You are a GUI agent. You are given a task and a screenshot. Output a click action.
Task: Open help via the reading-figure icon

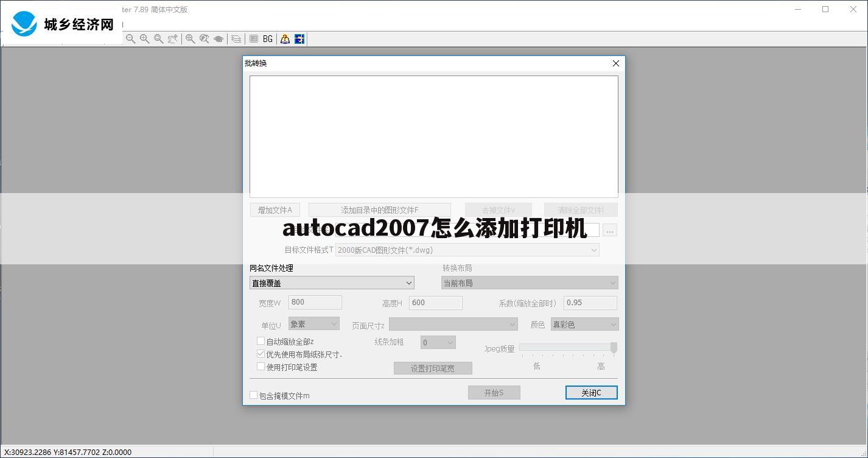coord(284,38)
